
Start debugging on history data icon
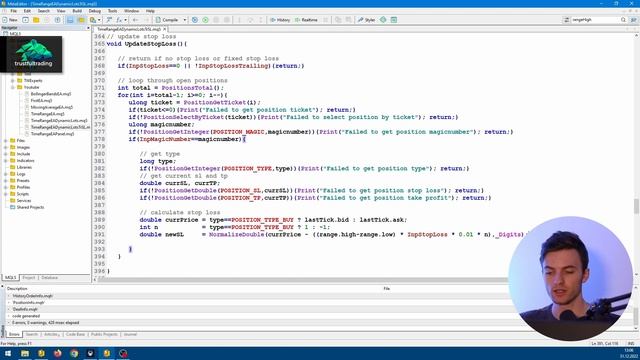195,20
